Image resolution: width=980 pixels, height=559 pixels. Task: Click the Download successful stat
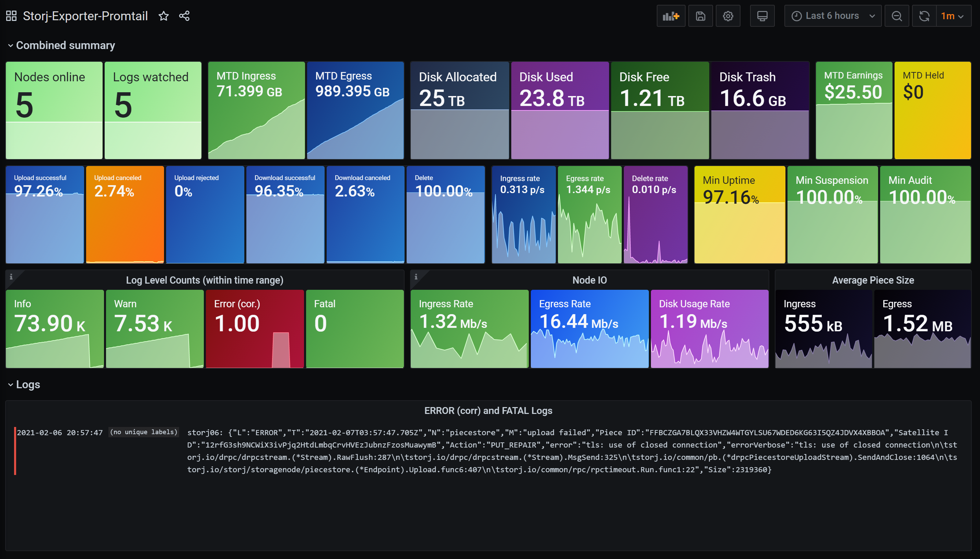pos(285,215)
